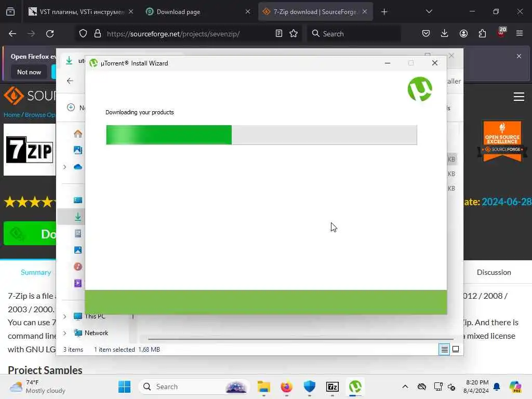Show site security lock info

point(98,34)
